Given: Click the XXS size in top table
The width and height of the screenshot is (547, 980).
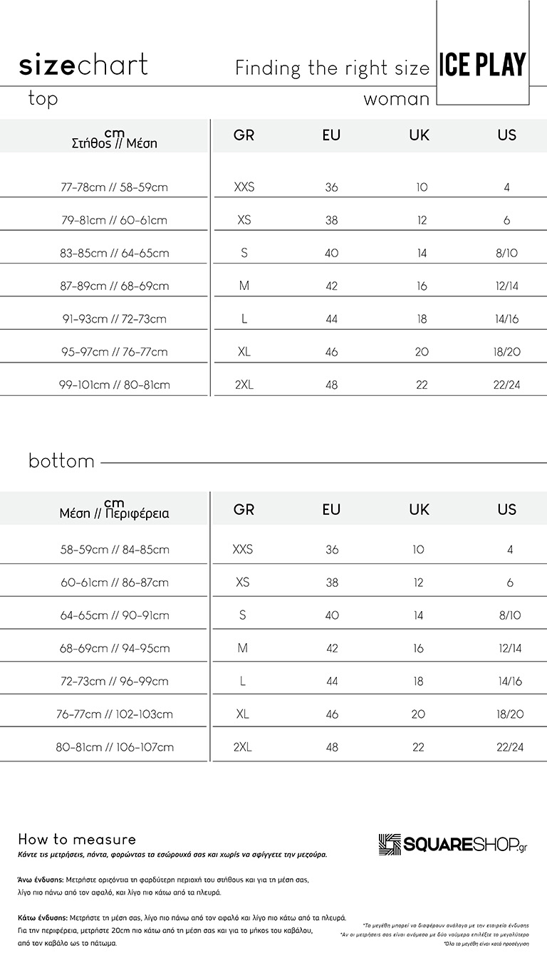Looking at the screenshot, I should pos(244,187).
